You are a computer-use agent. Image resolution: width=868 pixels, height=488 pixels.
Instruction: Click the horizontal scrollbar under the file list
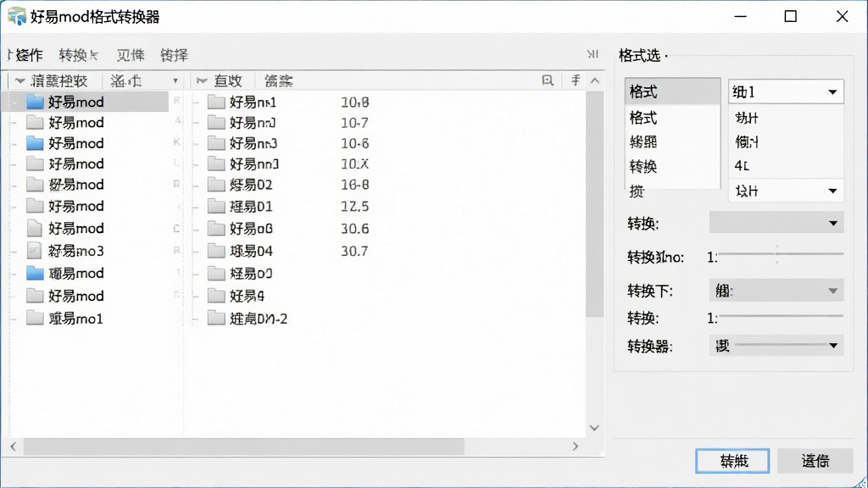click(243, 446)
